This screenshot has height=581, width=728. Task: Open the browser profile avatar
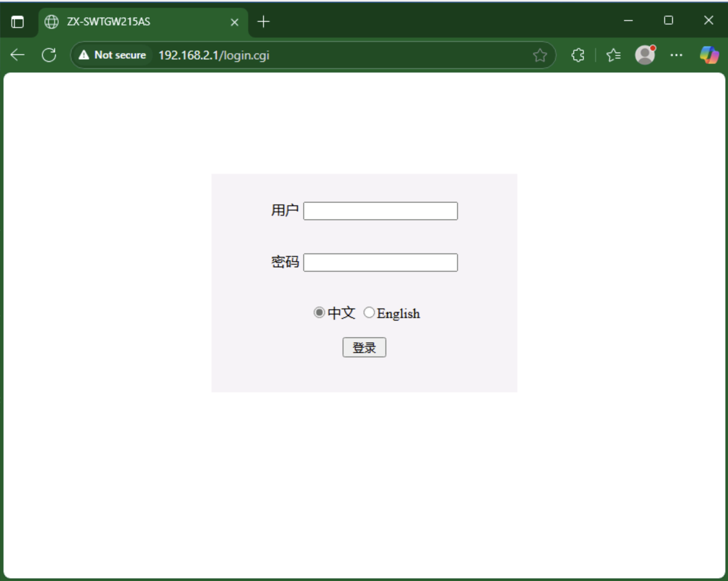click(645, 55)
